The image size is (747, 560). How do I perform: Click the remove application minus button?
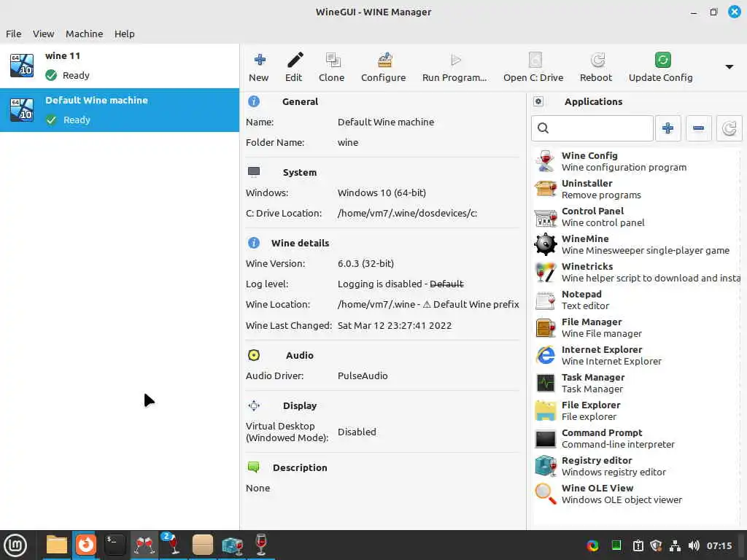pyautogui.click(x=698, y=128)
